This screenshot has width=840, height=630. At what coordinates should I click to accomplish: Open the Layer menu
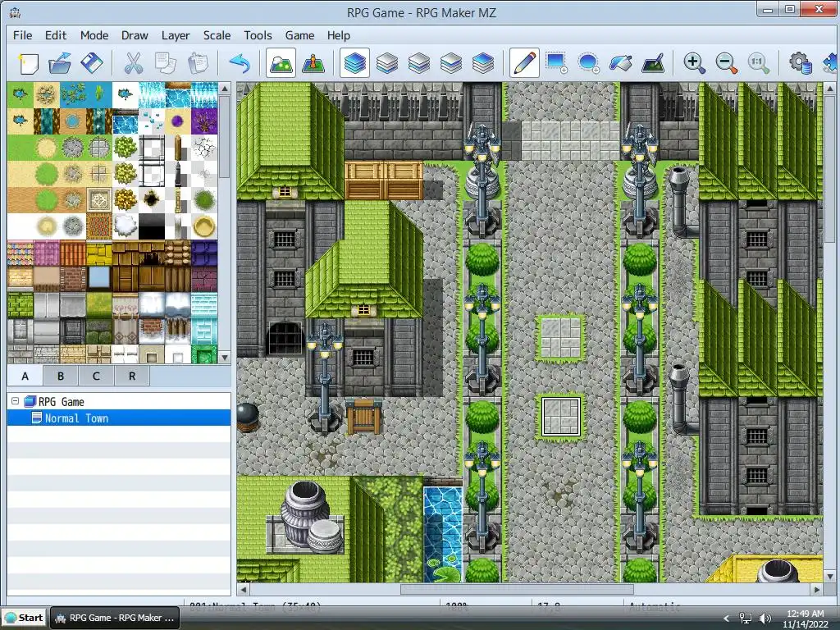[x=176, y=35]
